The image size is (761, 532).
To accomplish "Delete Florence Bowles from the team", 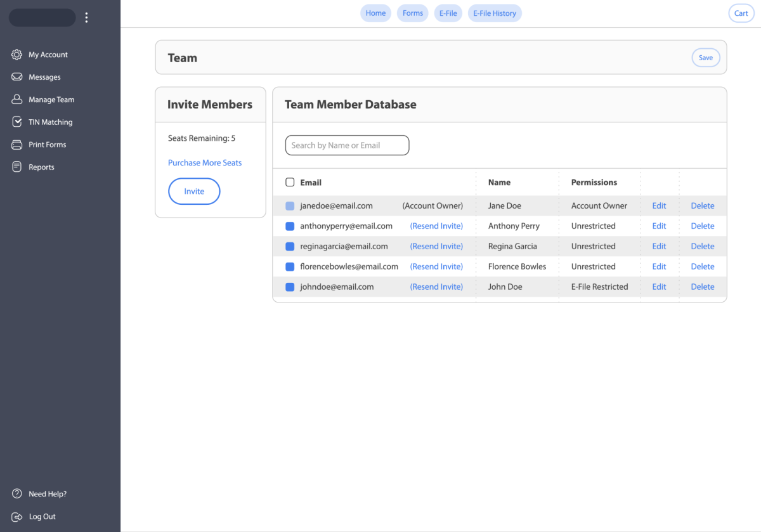I will (x=702, y=266).
